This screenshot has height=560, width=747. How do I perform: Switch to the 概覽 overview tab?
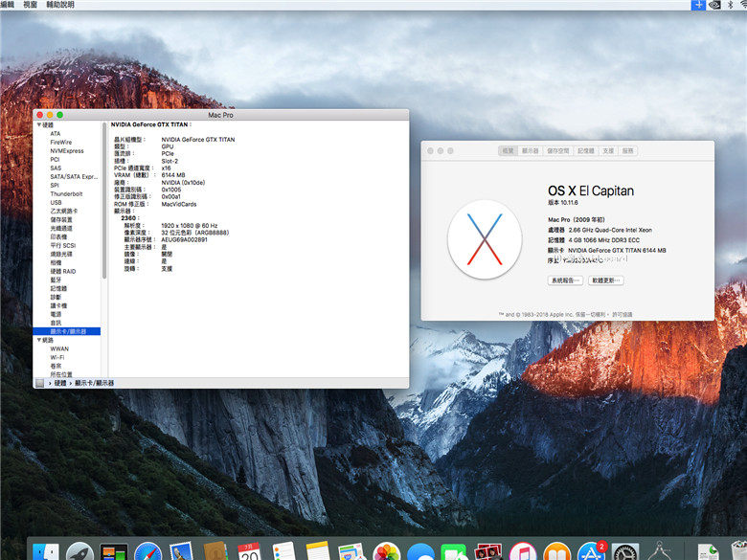coord(508,151)
